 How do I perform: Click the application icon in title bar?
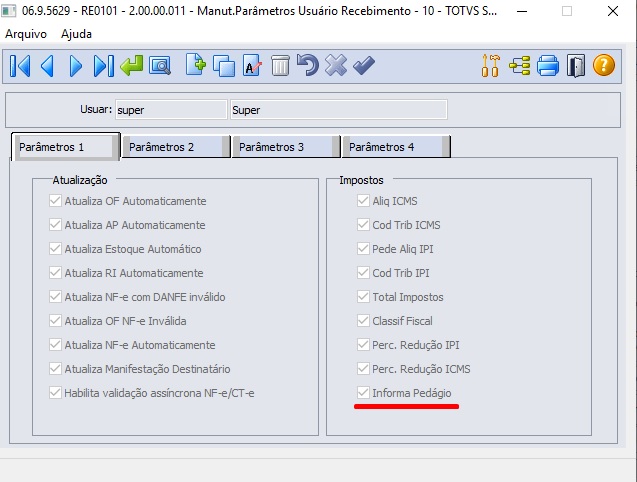(x=9, y=11)
